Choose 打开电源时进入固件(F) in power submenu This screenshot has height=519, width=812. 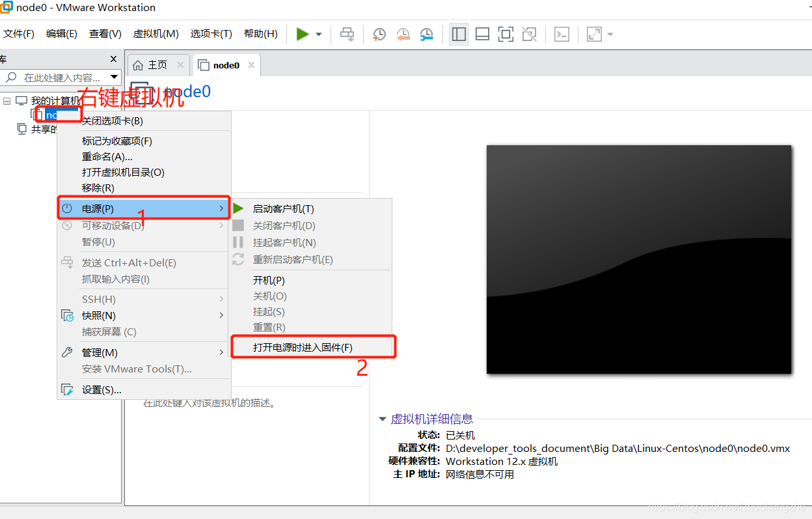(x=312, y=347)
